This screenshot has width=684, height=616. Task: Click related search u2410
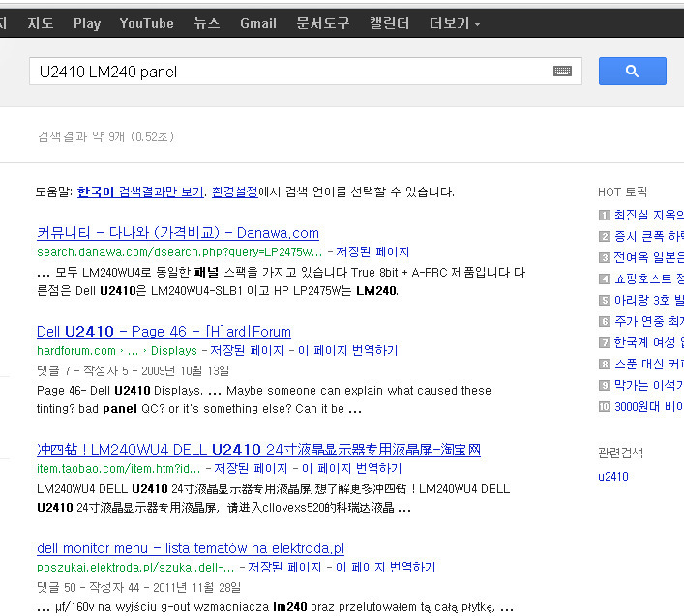(x=613, y=477)
